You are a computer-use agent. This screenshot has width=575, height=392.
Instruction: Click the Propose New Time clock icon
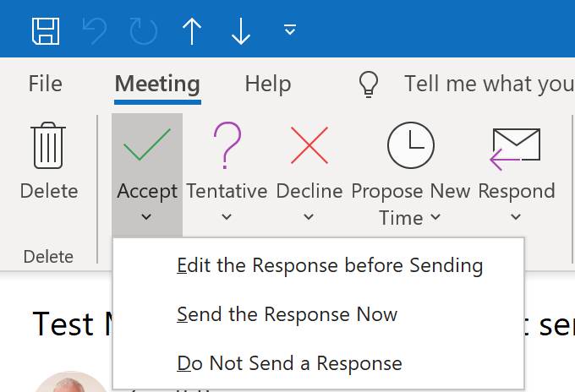point(411,145)
